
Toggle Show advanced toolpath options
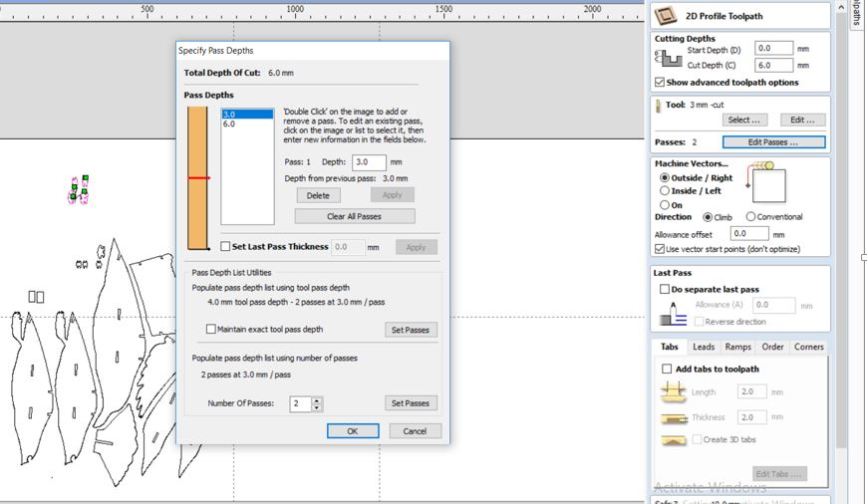660,83
